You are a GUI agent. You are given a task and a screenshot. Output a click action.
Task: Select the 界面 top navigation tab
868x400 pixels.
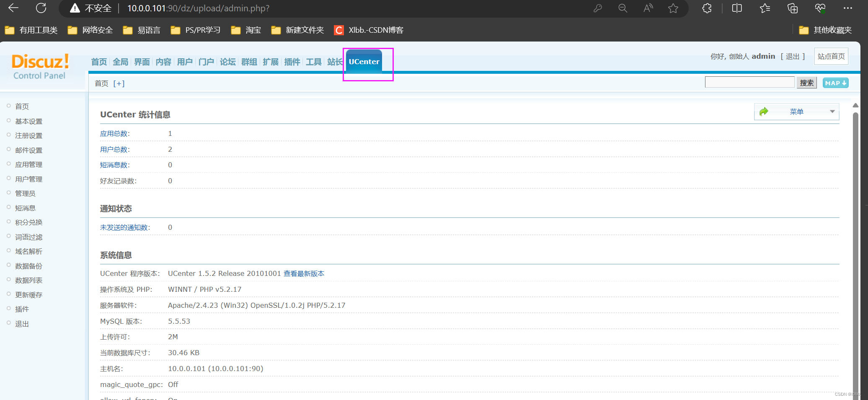[142, 62]
